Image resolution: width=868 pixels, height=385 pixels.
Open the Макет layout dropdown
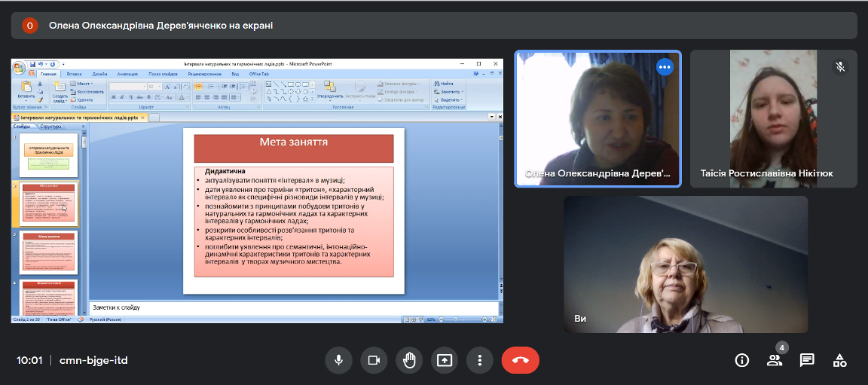[x=82, y=84]
